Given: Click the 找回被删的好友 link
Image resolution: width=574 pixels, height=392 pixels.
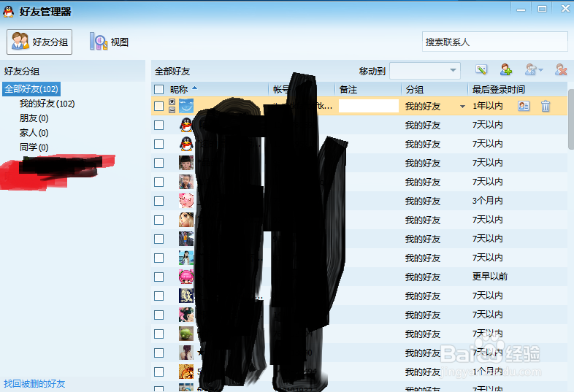Looking at the screenshot, I should (34, 383).
